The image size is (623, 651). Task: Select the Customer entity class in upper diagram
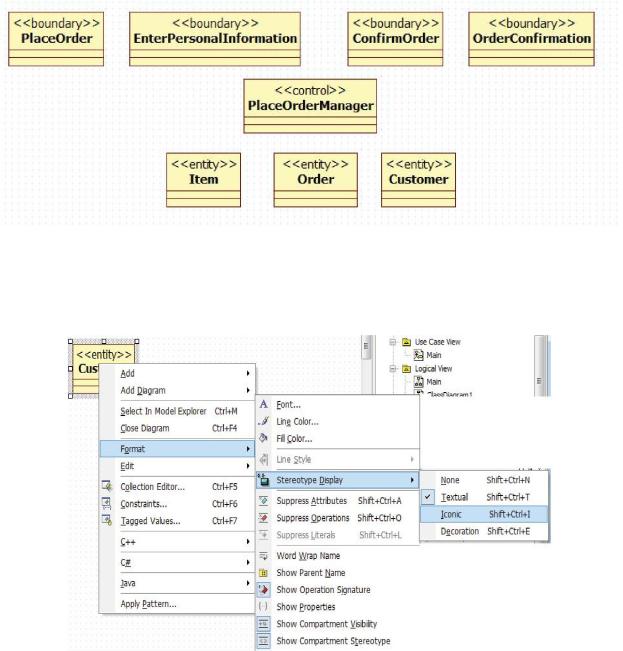pos(418,180)
